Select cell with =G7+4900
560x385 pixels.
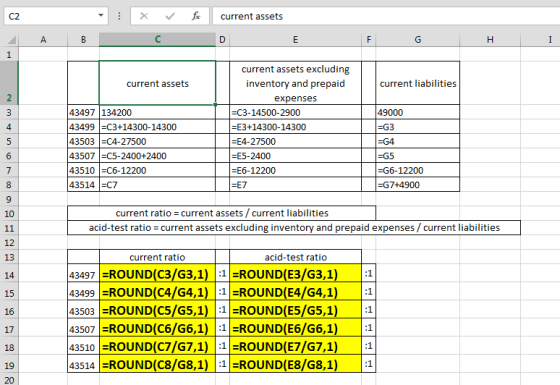(418, 185)
